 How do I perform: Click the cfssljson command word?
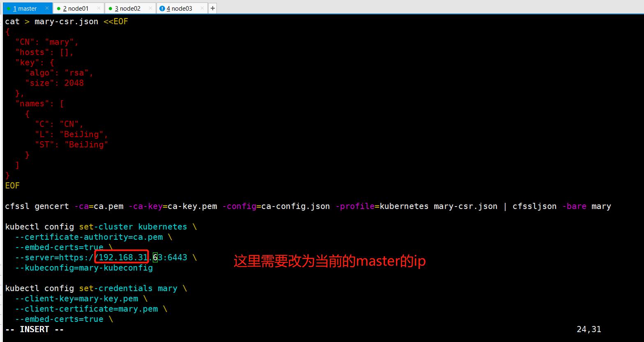pyautogui.click(x=534, y=206)
